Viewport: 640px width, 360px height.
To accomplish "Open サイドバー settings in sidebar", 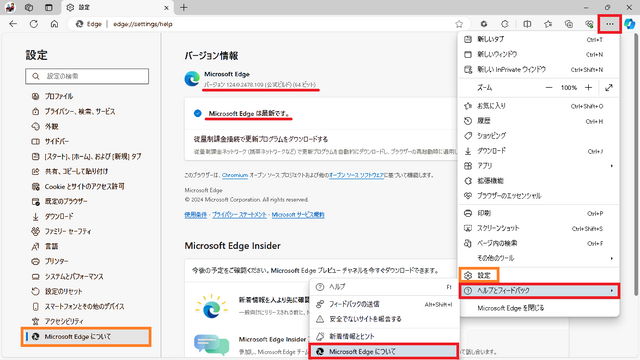I will 87,142.
